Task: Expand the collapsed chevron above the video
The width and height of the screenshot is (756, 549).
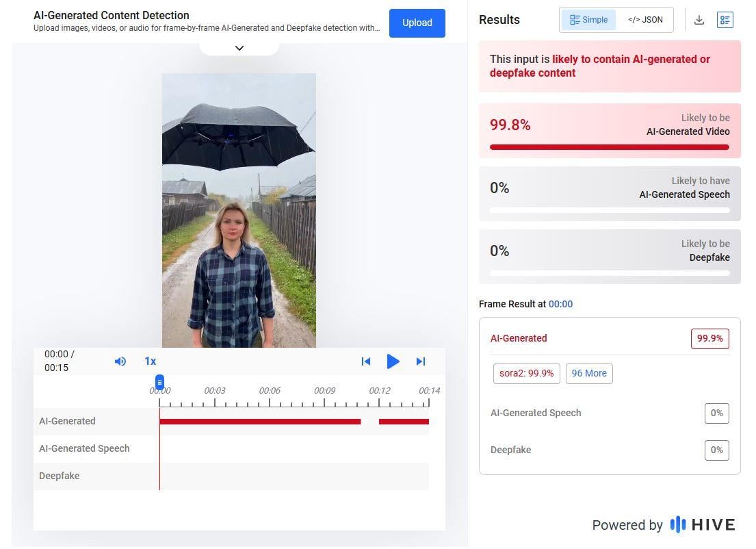Action: pos(239,48)
